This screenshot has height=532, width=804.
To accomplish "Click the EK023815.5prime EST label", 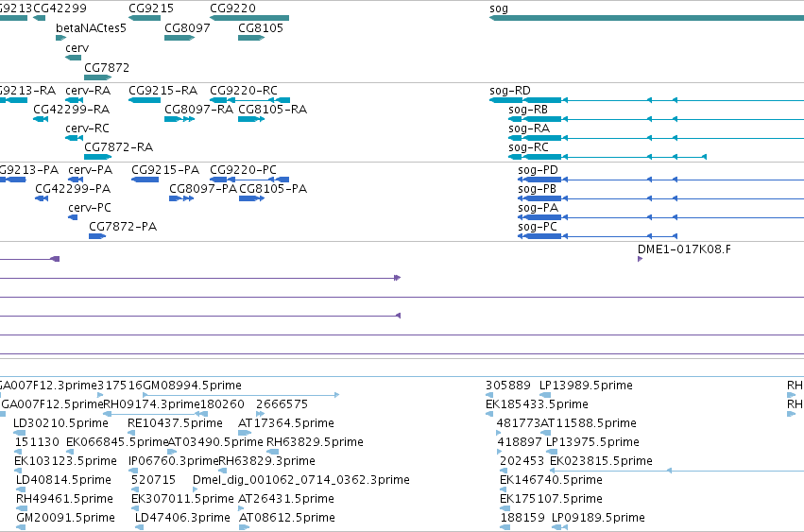I will (601, 462).
